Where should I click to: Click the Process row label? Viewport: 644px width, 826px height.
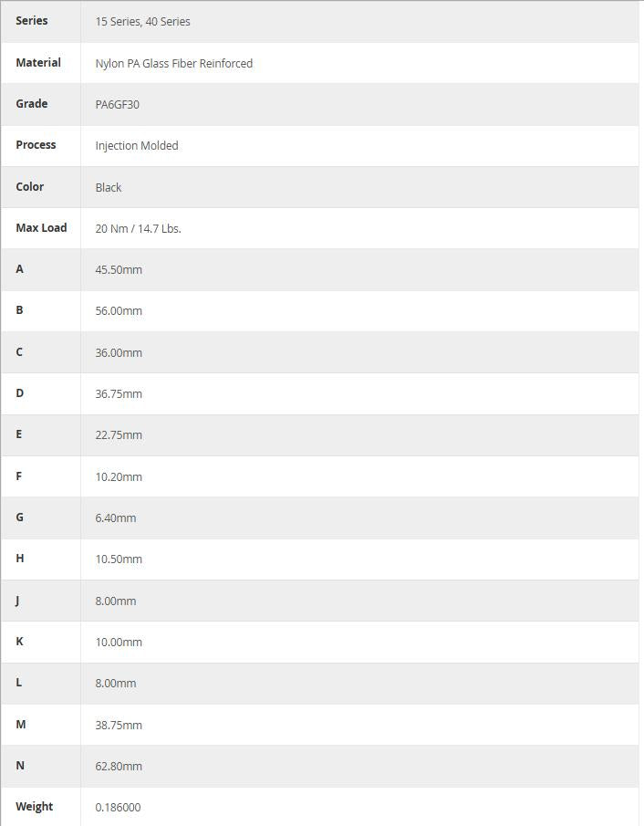coord(36,145)
